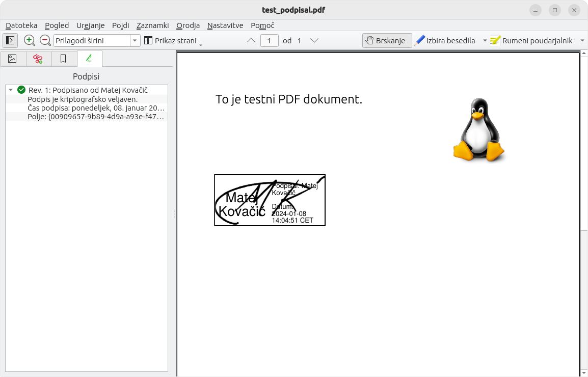588x377 pixels.
Task: Switch to the signatures sidebar tab
Action: (x=89, y=59)
